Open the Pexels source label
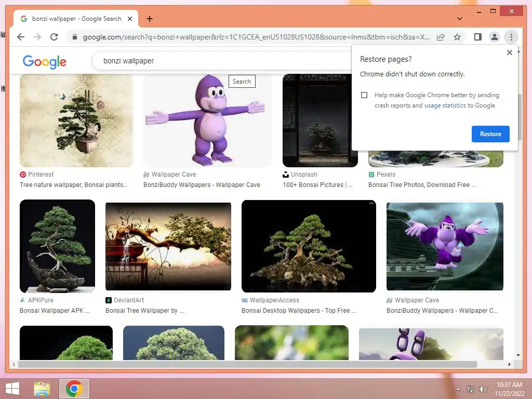The height and width of the screenshot is (399, 532). click(x=382, y=175)
